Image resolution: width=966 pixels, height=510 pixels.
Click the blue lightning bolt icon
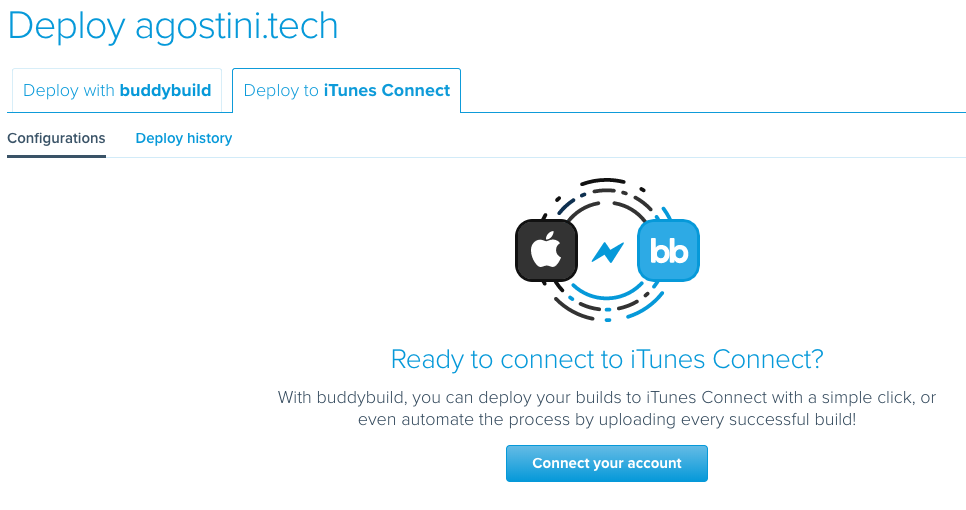607,251
